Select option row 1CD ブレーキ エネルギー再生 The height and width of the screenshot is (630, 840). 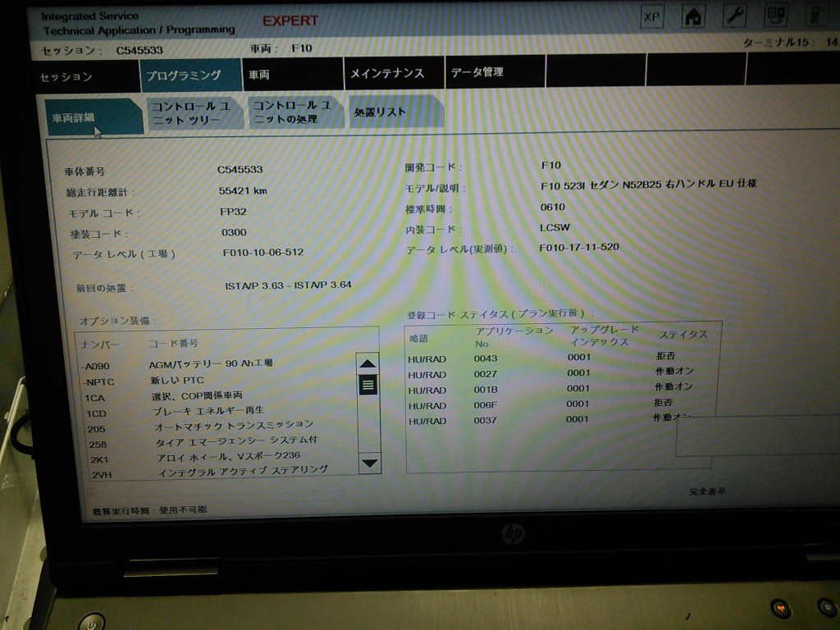click(x=220, y=412)
